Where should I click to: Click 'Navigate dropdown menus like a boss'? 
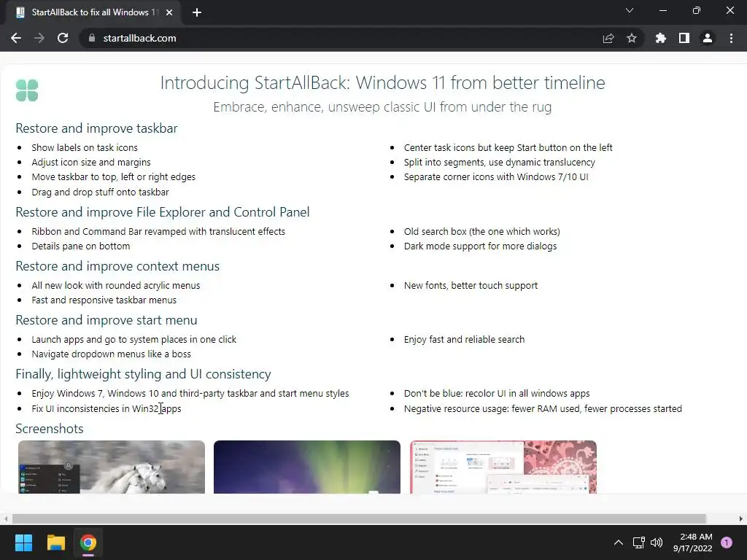(111, 354)
